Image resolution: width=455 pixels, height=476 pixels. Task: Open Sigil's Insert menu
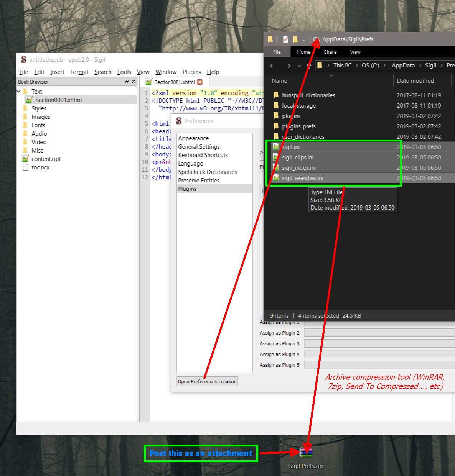point(57,72)
